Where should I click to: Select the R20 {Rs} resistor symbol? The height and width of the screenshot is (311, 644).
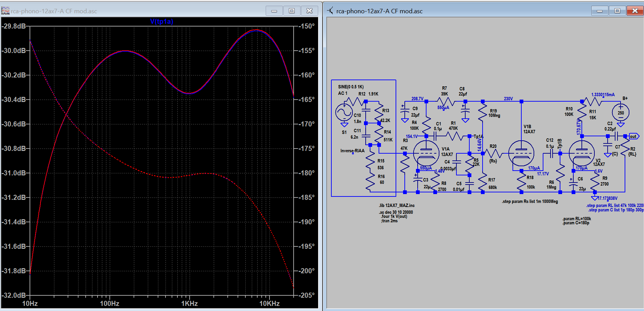pyautogui.click(x=493, y=153)
